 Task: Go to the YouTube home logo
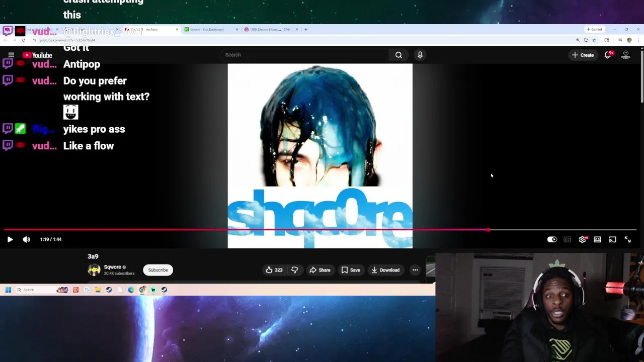(38, 55)
